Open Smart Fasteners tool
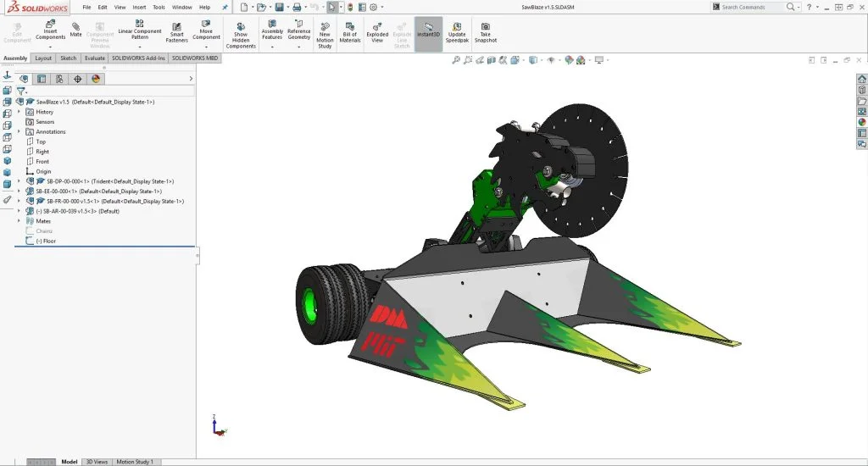Image resolution: width=868 pixels, height=466 pixels. coord(177,32)
